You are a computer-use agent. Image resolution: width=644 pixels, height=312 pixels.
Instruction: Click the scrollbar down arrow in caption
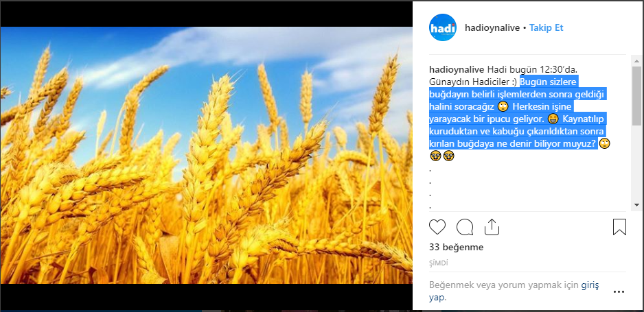click(x=636, y=204)
